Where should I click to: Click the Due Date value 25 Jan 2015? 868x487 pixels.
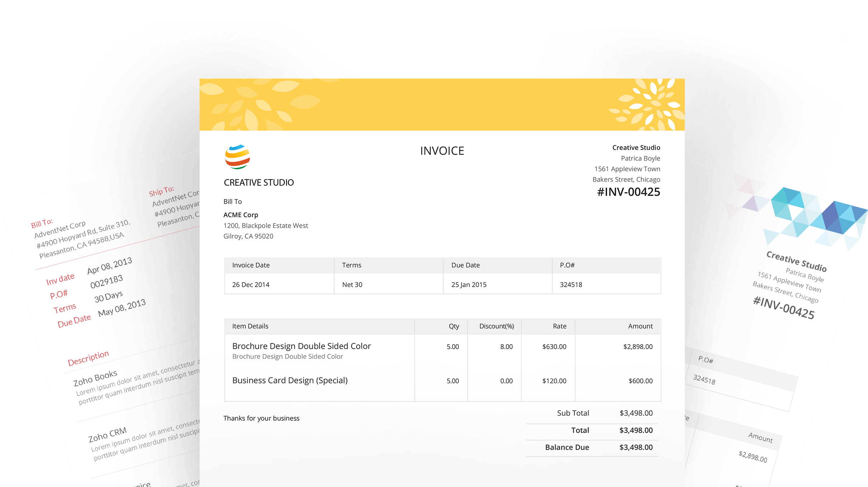(x=469, y=285)
